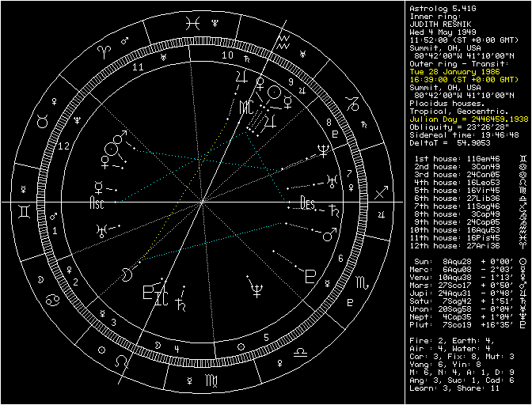Click the Virgo sign at the wheel bottom

211,381
